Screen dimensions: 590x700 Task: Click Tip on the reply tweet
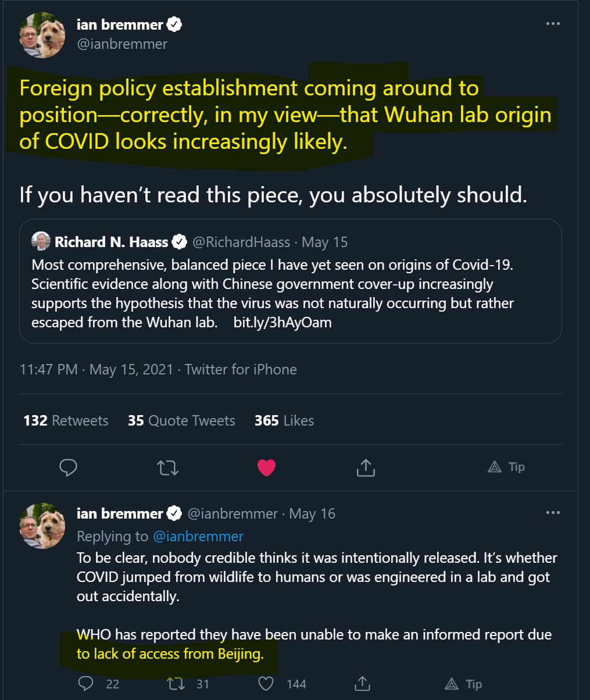click(x=463, y=684)
